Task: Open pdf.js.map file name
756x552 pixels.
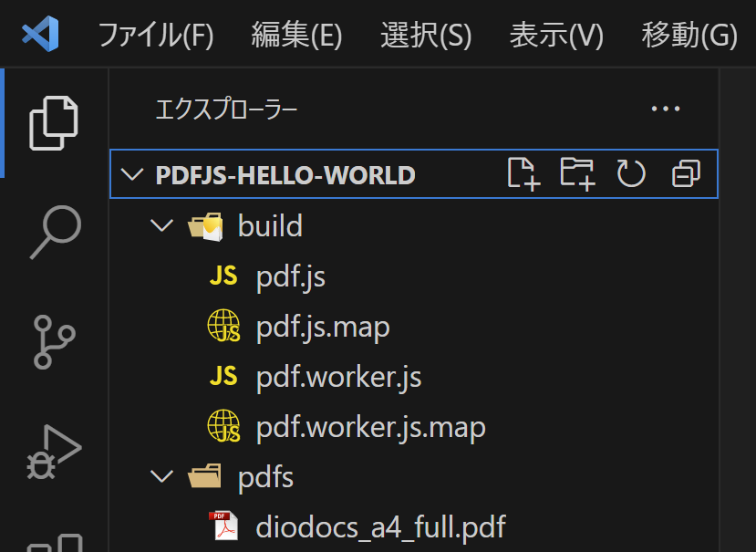Action: pyautogui.click(x=323, y=328)
